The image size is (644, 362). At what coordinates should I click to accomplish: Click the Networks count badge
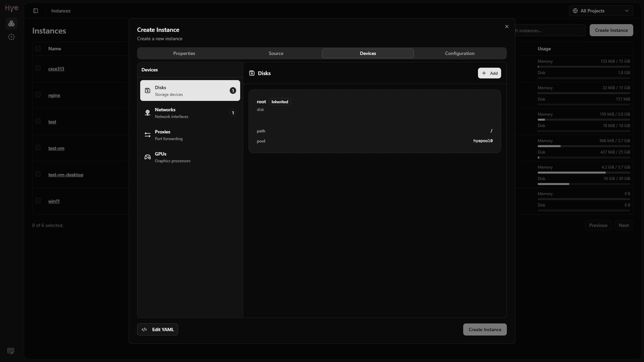(x=232, y=113)
